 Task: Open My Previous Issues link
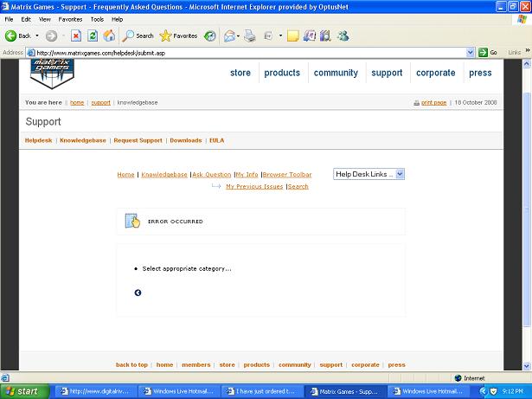click(254, 186)
